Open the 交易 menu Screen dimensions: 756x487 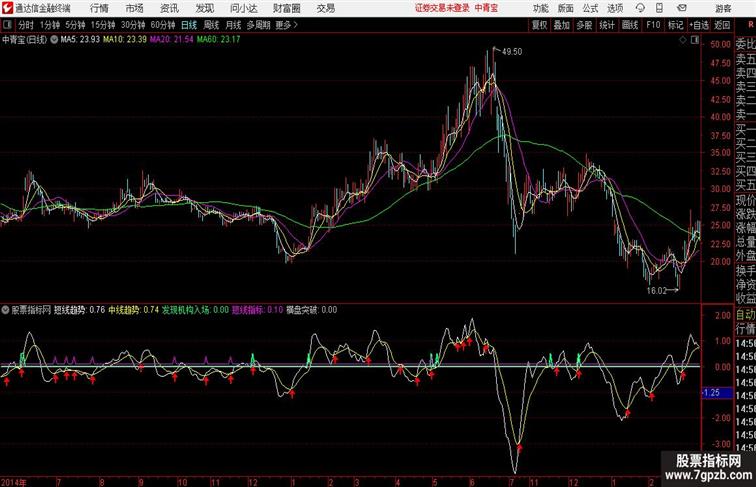(x=325, y=8)
